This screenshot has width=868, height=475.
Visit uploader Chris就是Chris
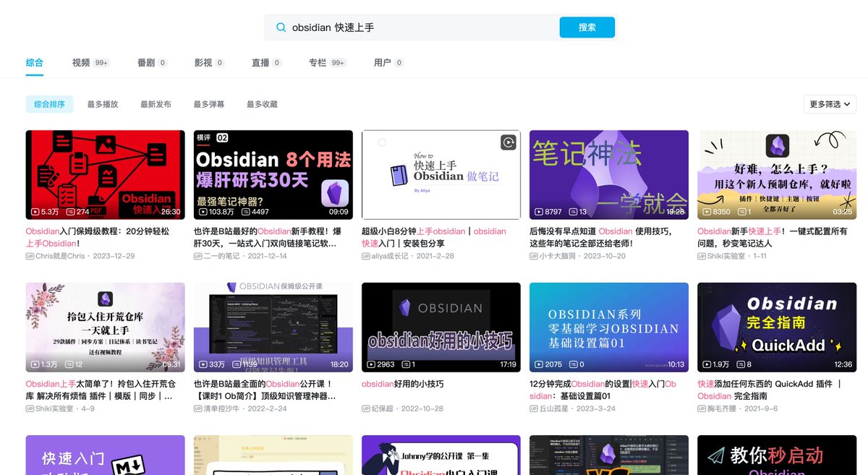(x=60, y=256)
